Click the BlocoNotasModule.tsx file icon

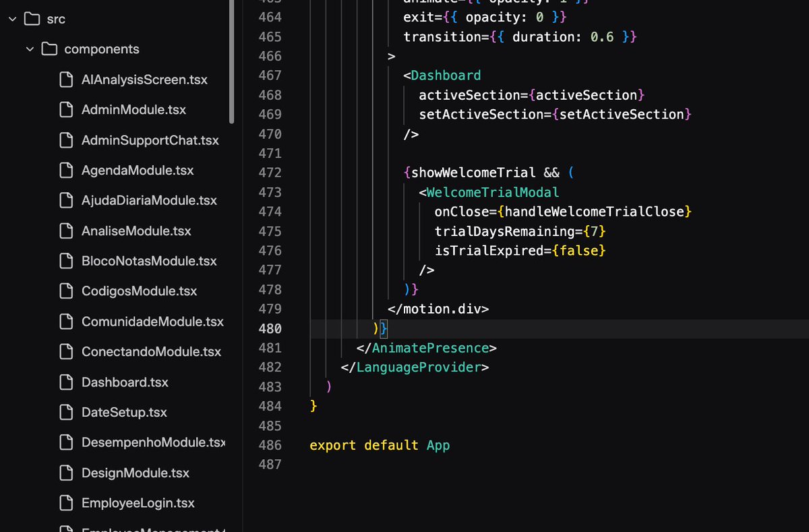point(66,261)
